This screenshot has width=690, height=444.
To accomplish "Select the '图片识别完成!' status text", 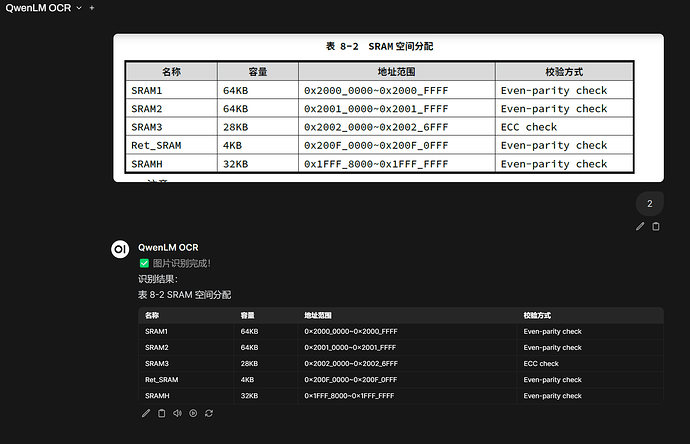I will (182, 264).
